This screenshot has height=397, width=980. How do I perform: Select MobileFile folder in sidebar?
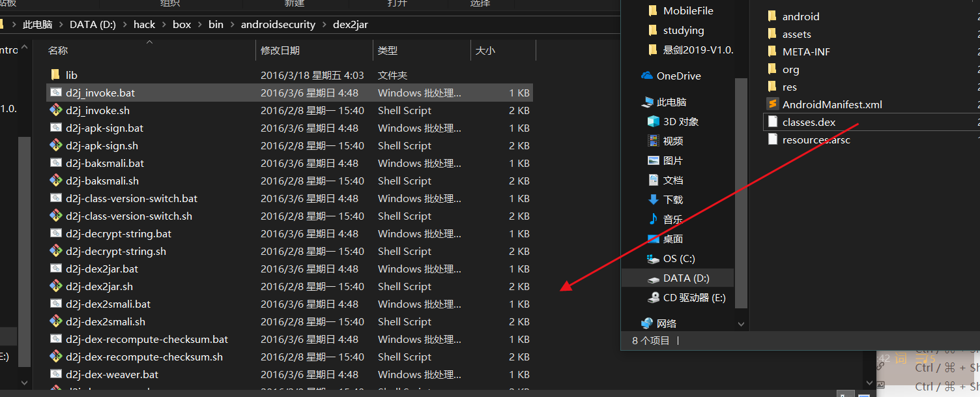[x=688, y=10]
